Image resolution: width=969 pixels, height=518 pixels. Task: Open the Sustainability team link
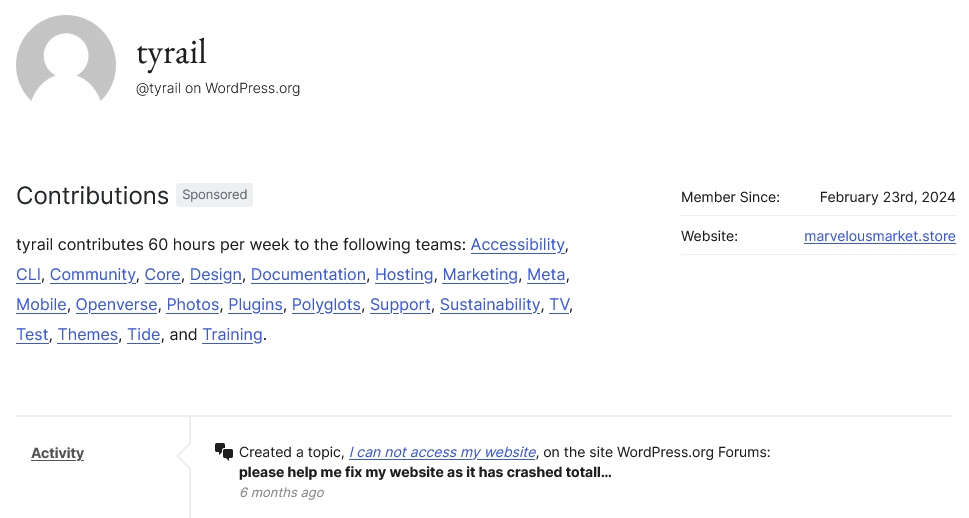490,305
